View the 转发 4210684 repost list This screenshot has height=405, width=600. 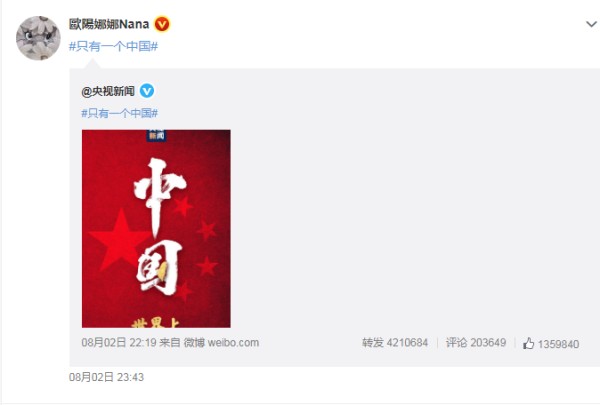395,342
